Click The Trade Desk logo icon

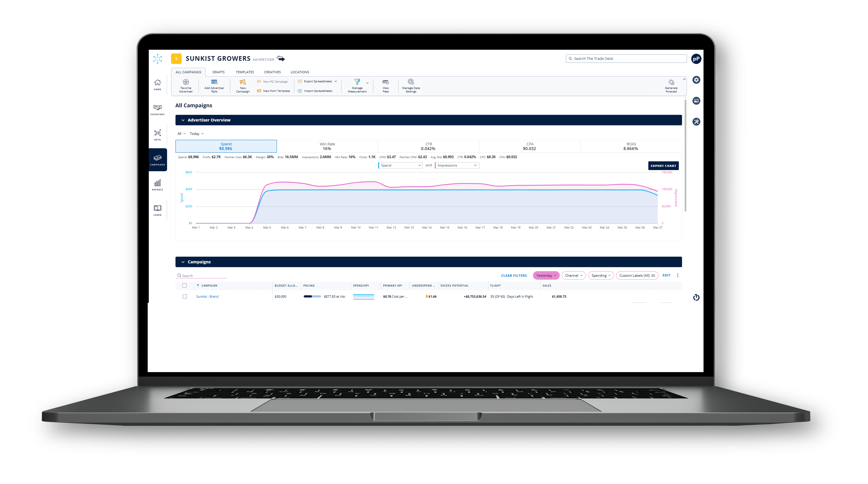pos(157,59)
